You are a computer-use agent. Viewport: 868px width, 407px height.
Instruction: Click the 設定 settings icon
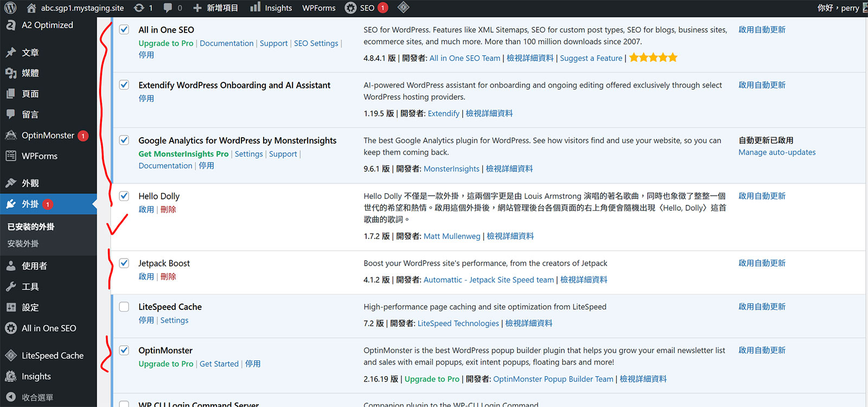pyautogui.click(x=11, y=307)
